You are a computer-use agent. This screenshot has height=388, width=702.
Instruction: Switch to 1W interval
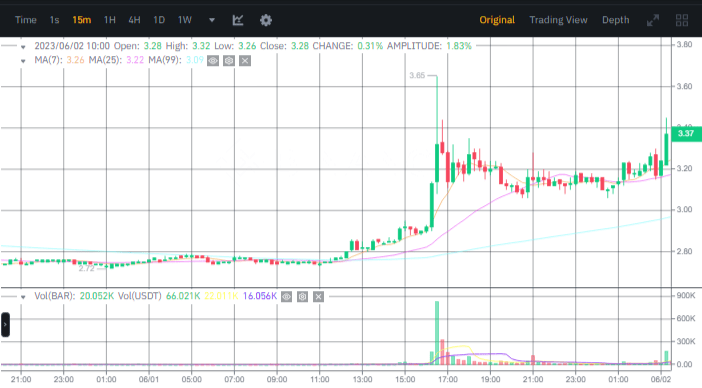tap(185, 20)
